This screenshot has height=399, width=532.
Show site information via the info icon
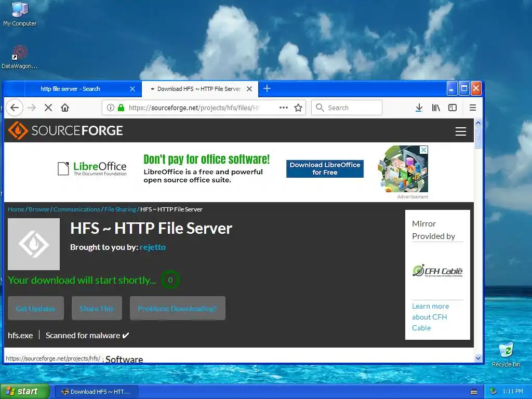coord(110,108)
